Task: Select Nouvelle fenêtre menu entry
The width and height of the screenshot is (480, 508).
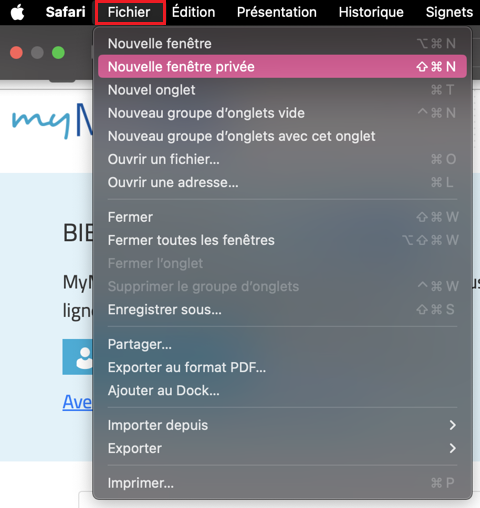Action: point(282,44)
